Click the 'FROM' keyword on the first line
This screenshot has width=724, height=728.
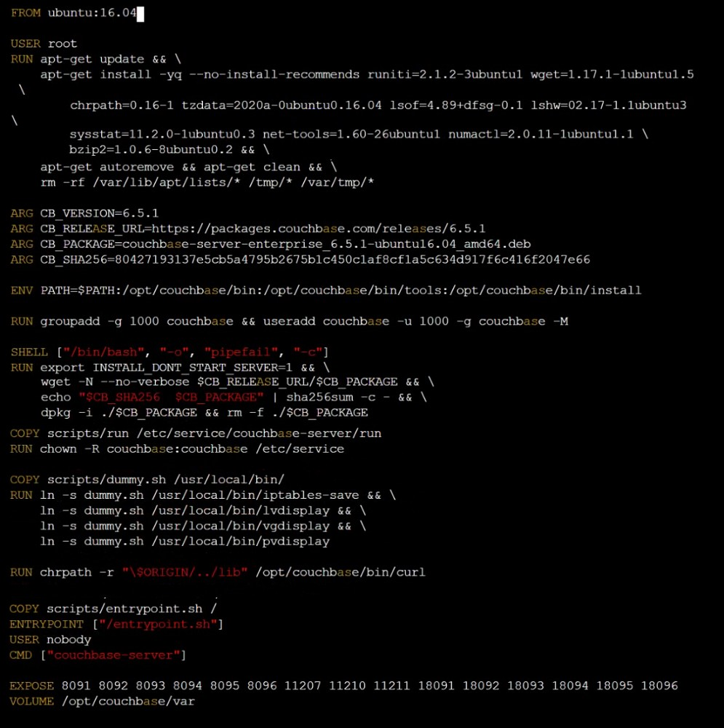pos(25,13)
